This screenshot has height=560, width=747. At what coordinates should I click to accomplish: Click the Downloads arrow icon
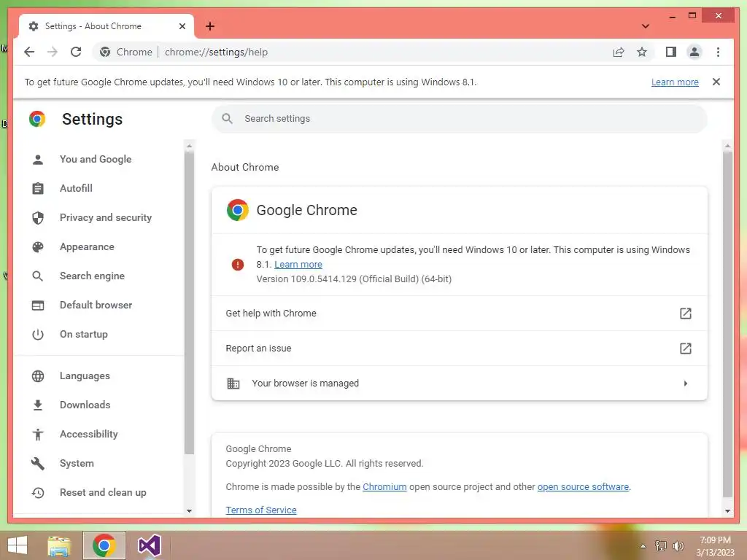38,405
